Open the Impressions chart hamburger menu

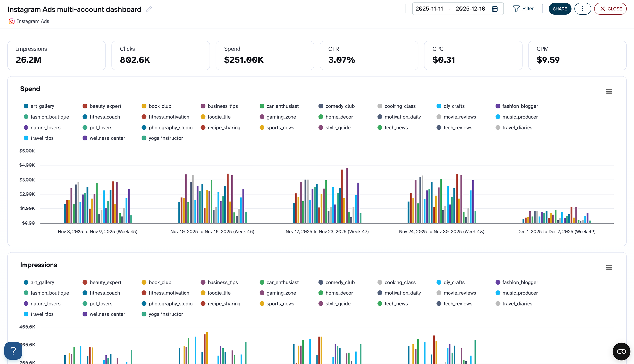pyautogui.click(x=608, y=267)
